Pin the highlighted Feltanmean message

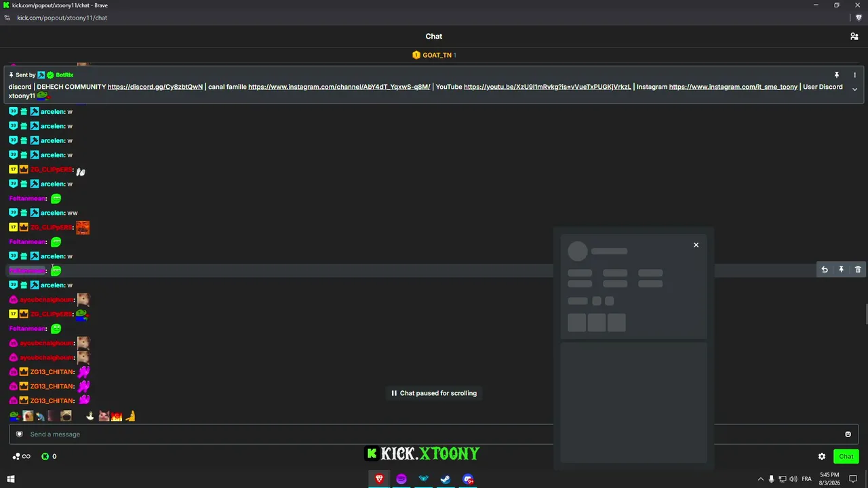point(841,270)
